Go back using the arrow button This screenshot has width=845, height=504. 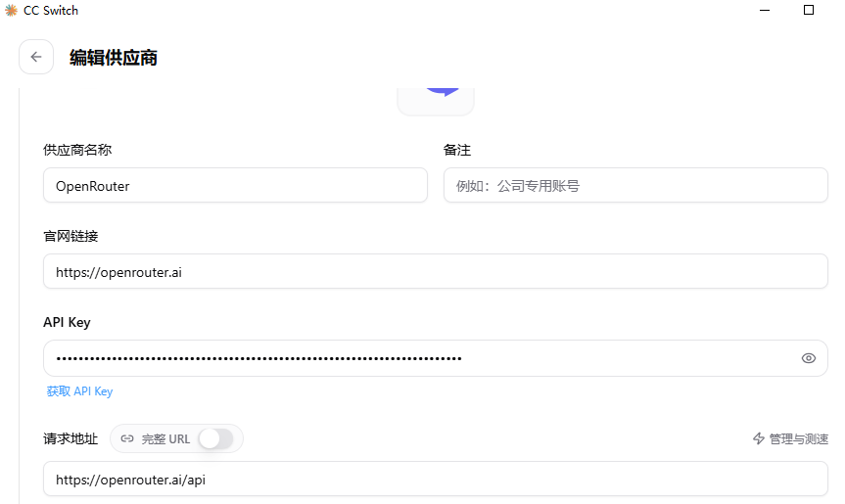click(x=36, y=57)
